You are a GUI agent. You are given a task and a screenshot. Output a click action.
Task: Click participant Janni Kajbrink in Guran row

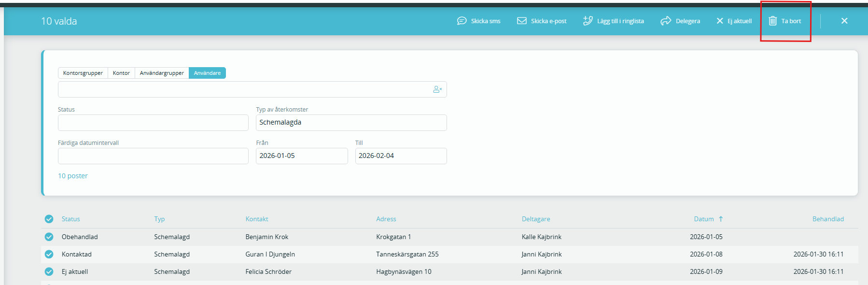tap(542, 254)
